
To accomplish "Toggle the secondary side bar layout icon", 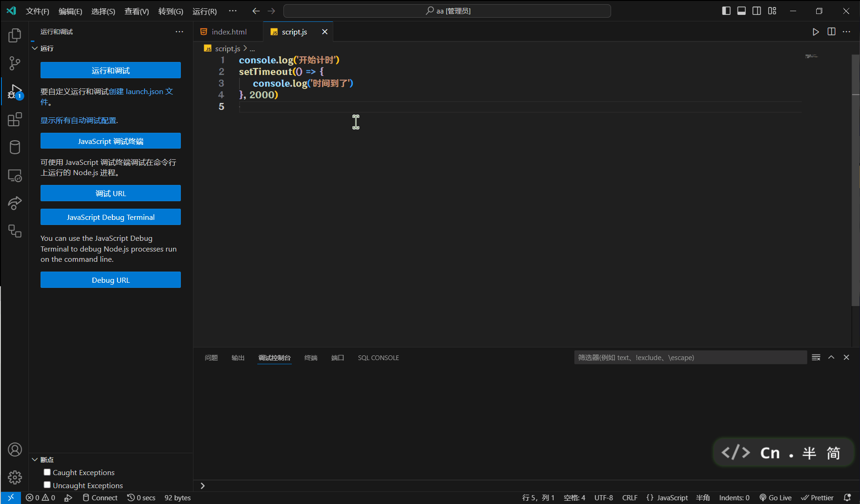I will pos(757,11).
